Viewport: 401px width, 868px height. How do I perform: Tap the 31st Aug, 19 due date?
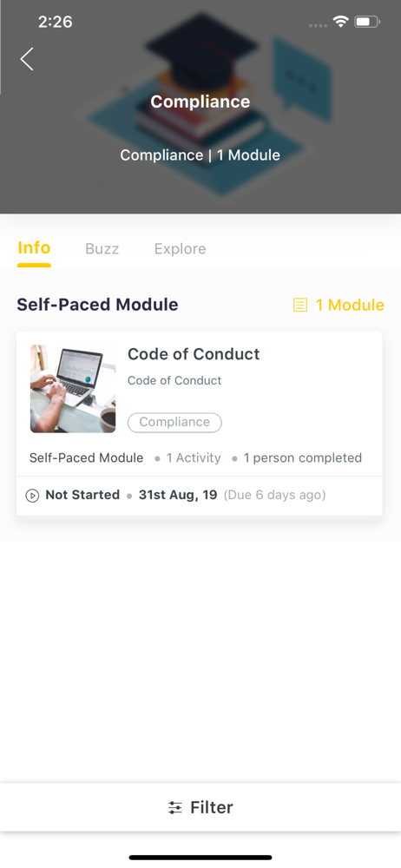(178, 495)
